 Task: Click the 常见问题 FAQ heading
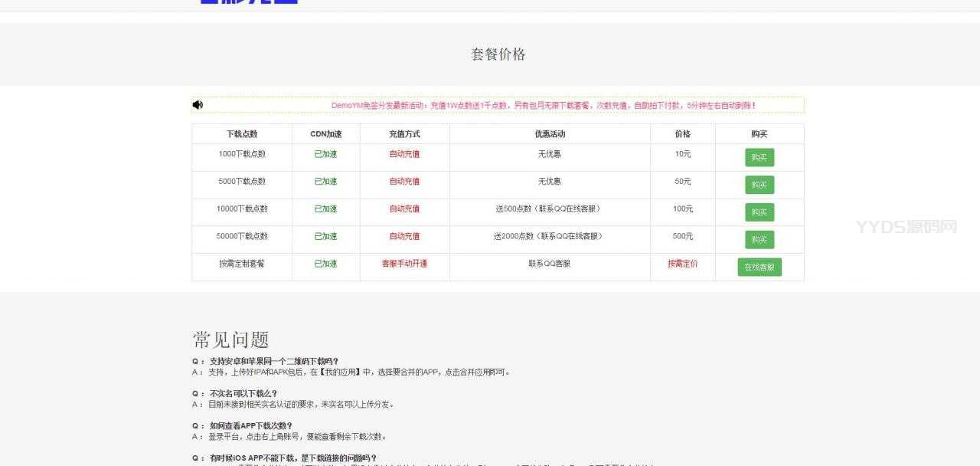tap(230, 340)
